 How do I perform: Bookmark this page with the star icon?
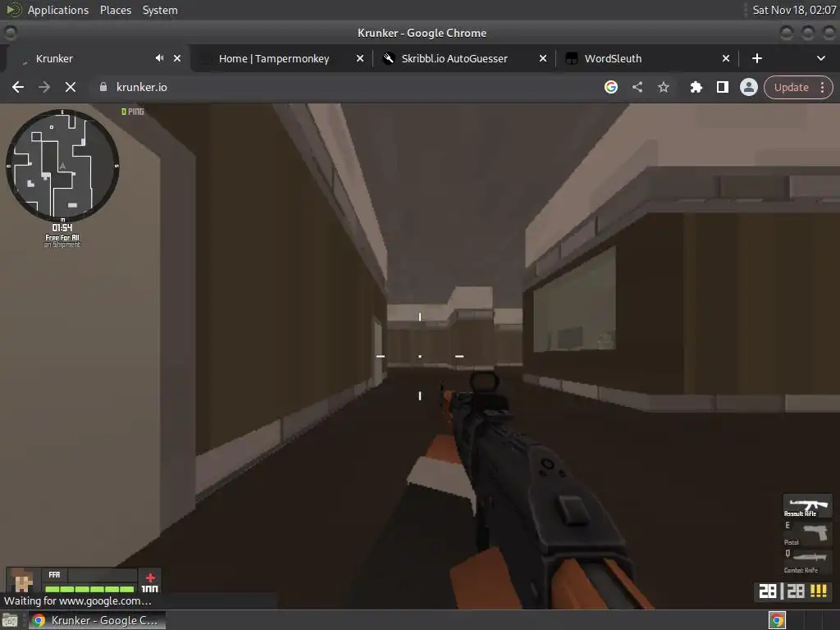click(x=663, y=87)
